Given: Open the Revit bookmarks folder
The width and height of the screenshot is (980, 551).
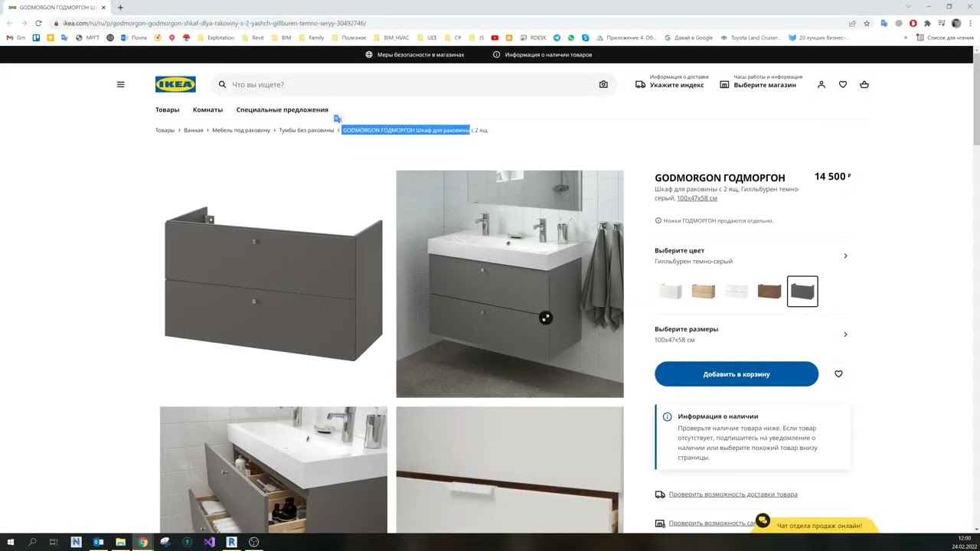Looking at the screenshot, I should pyautogui.click(x=253, y=37).
